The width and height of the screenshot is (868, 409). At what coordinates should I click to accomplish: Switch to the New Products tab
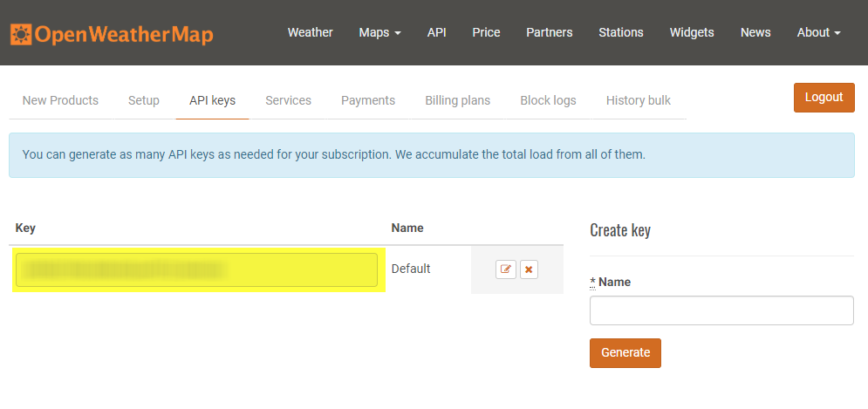pyautogui.click(x=60, y=100)
